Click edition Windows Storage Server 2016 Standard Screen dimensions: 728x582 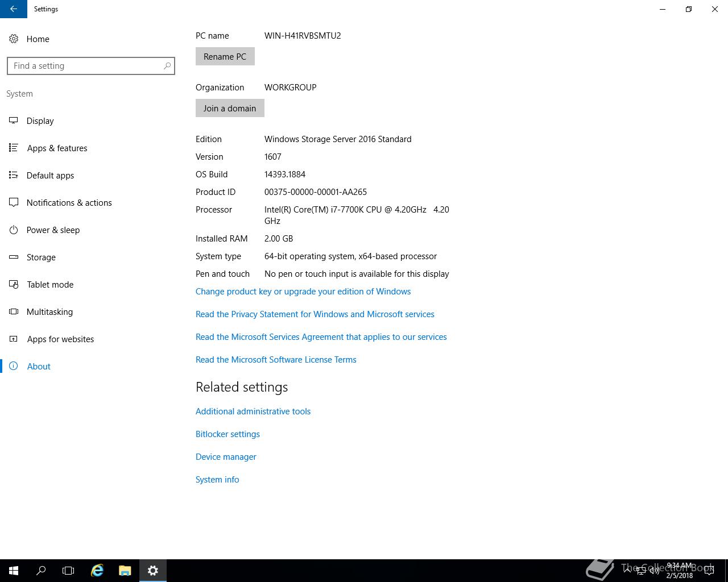pyautogui.click(x=338, y=139)
